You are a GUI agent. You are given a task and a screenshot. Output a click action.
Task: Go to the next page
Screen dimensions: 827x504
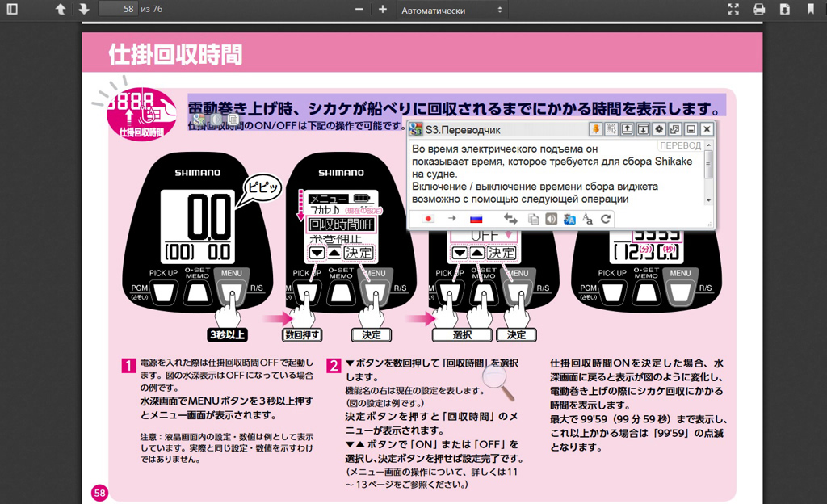tap(84, 10)
